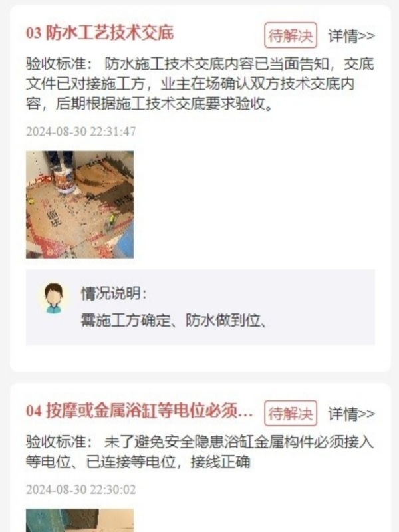Screen dimensions: 399x532
Task: Click the red number 04 in the heading
Action: (34, 411)
